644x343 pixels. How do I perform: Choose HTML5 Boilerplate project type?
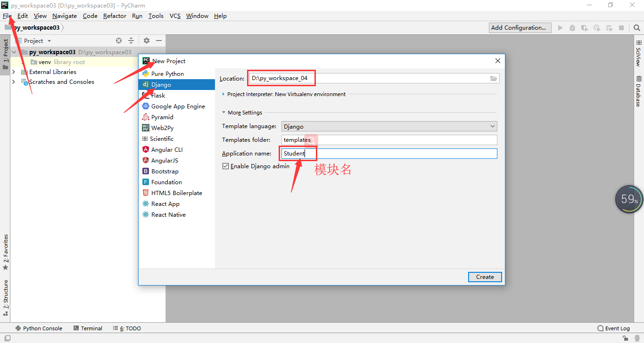coord(177,193)
